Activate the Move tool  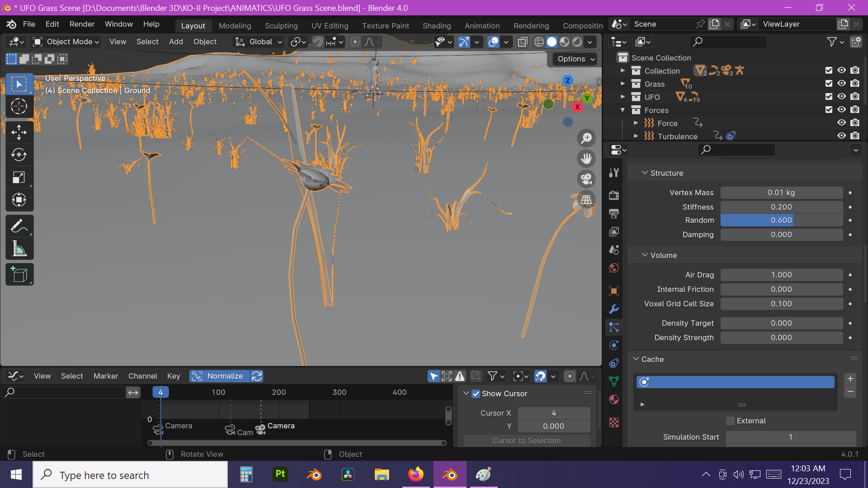pos(19,132)
